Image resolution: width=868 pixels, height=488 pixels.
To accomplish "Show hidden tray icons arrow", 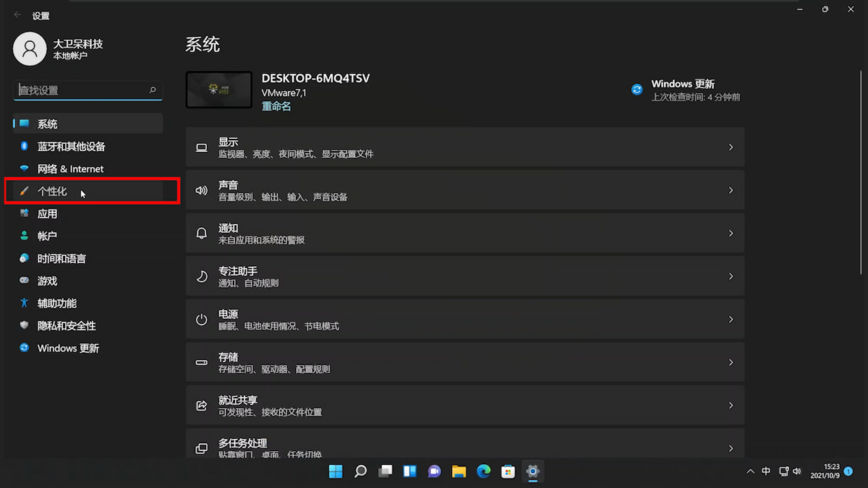I will click(x=750, y=471).
